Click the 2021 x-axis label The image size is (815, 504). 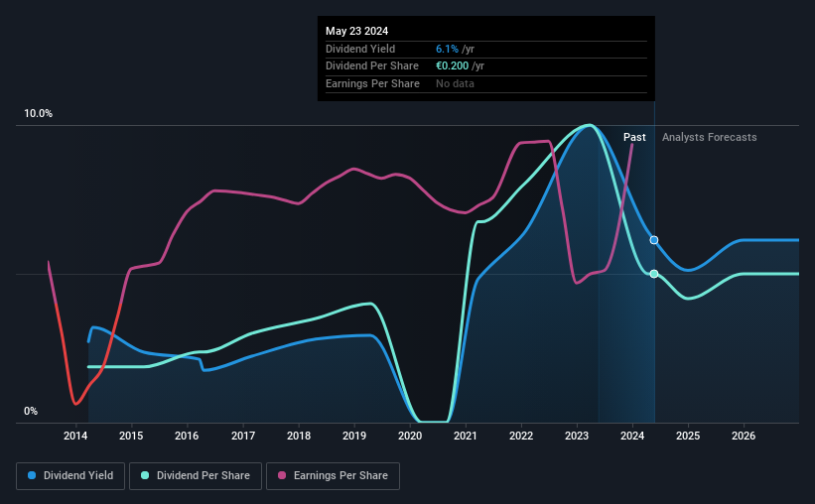[466, 436]
